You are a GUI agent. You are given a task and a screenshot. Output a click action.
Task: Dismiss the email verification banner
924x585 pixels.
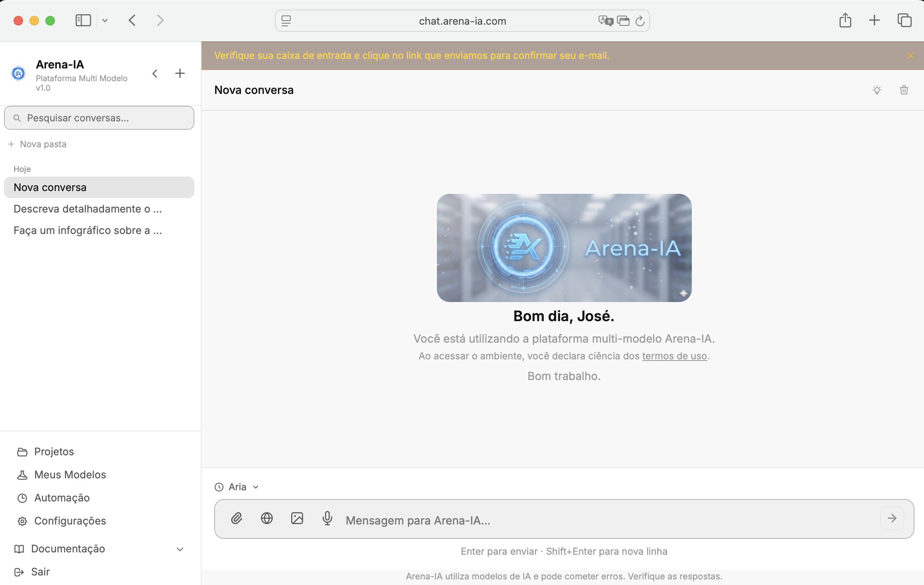(910, 55)
